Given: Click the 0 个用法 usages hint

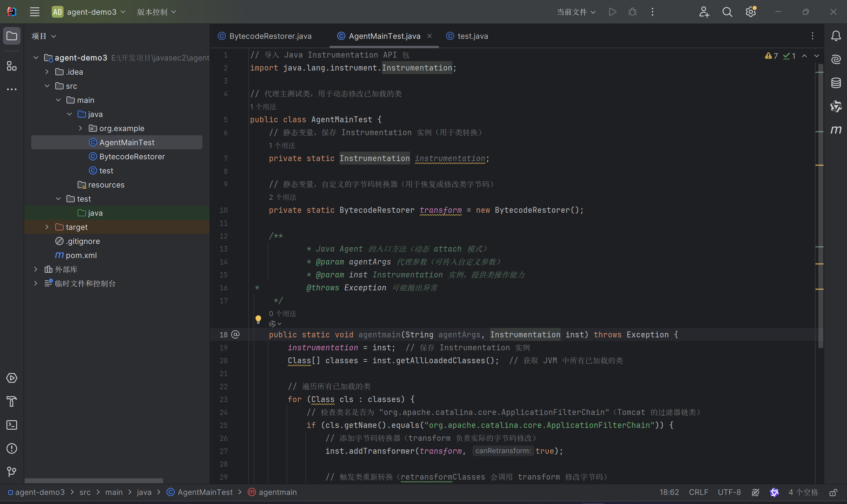Looking at the screenshot, I should tap(282, 314).
